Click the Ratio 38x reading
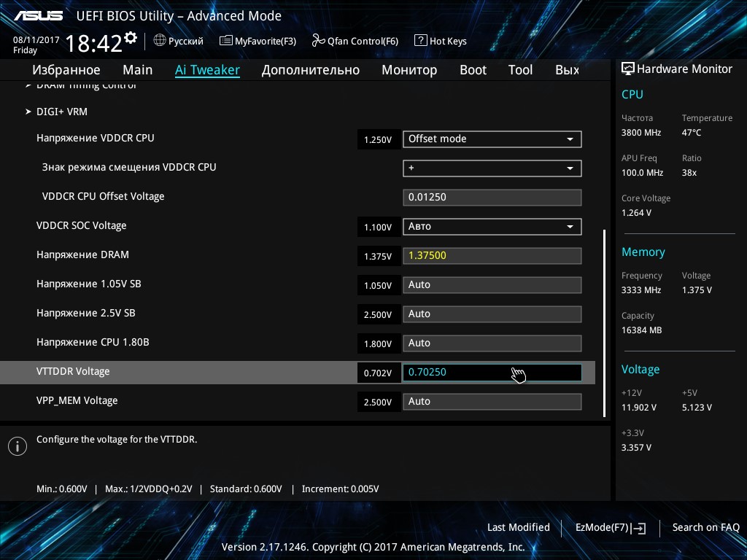The width and height of the screenshot is (747, 560). click(689, 173)
